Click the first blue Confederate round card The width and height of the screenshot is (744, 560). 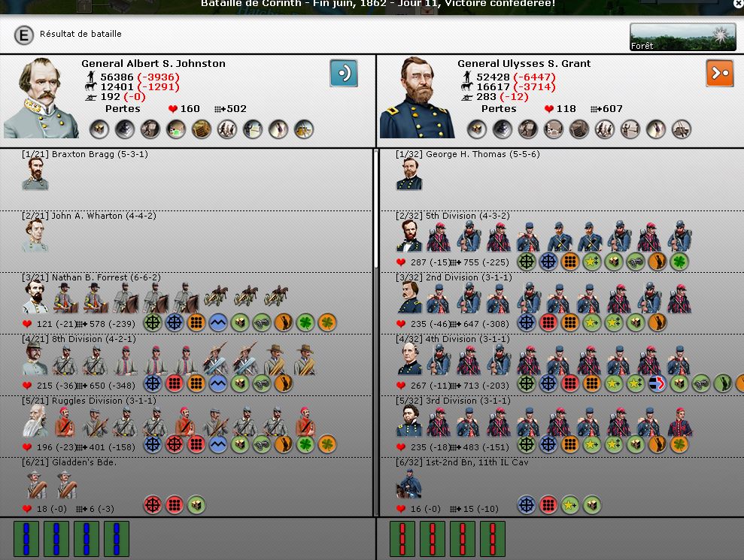pyautogui.click(x=26, y=539)
